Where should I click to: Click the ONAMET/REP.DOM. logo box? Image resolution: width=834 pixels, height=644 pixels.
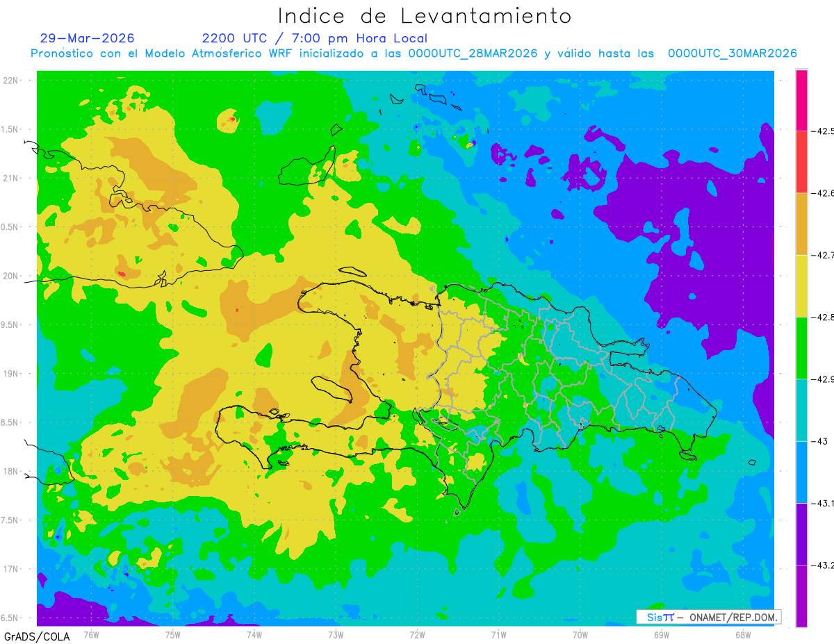coord(708,617)
